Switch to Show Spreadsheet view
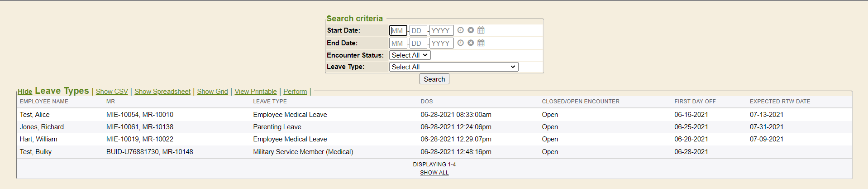This screenshot has width=868, height=189. coord(162,92)
